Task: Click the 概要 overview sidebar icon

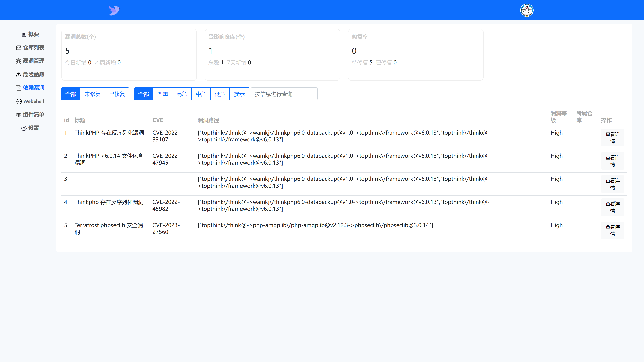Action: tap(24, 34)
